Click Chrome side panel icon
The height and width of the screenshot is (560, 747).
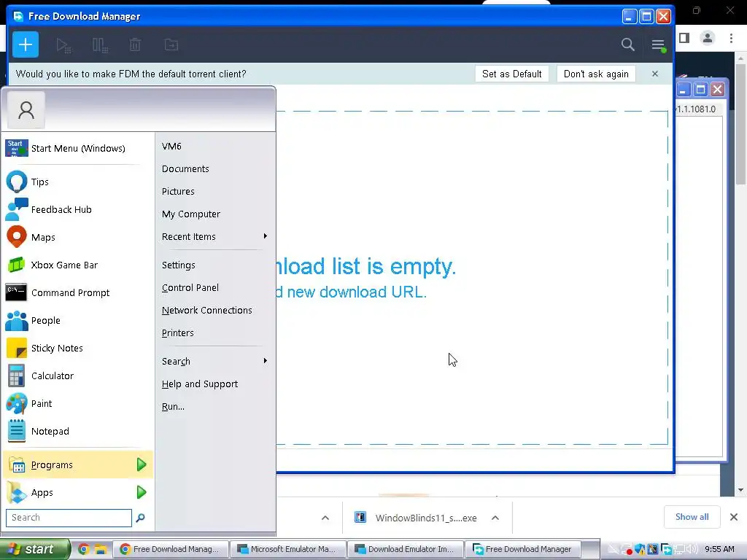tap(684, 38)
